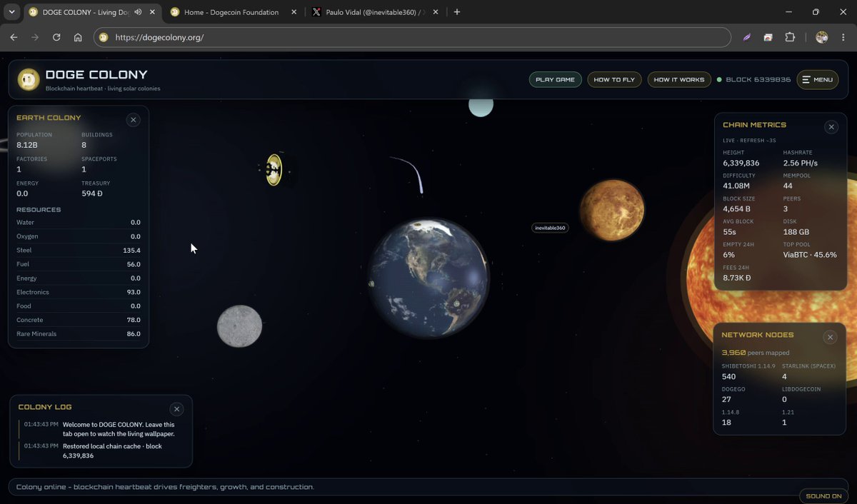Screen dimensions: 857x504
Task: Click the Play Game button
Action: pos(555,79)
